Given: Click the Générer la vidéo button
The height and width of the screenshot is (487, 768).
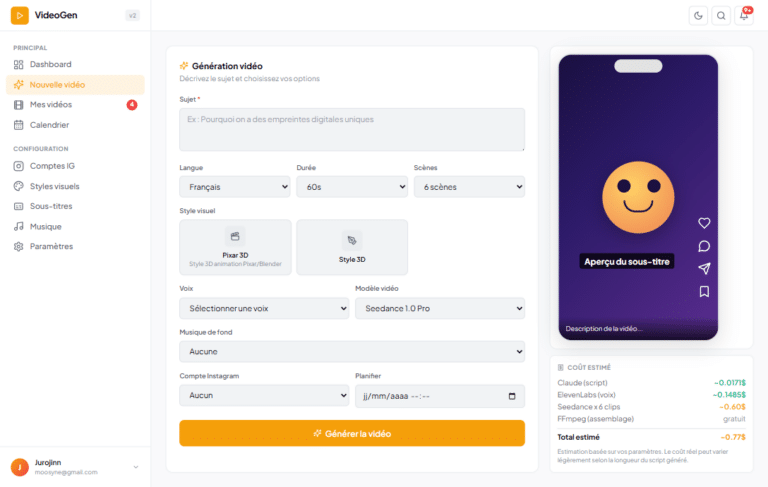Looking at the screenshot, I should click(352, 433).
